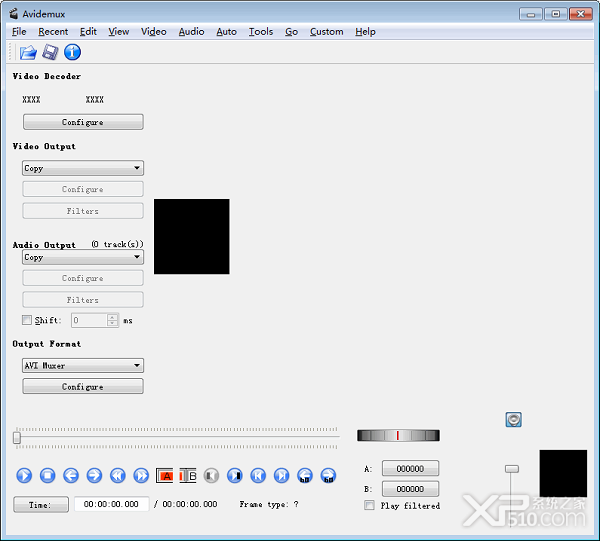Open a video file with the folder icon
The image size is (600, 541).
click(28, 52)
